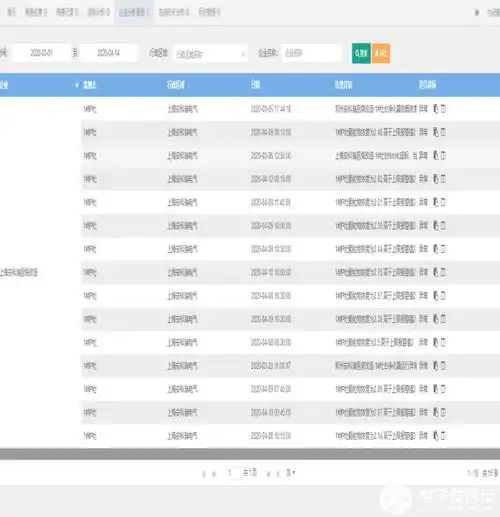500x517 pixels.
Task: Click the start date field 2020-03-01
Action: pyautogui.click(x=41, y=53)
